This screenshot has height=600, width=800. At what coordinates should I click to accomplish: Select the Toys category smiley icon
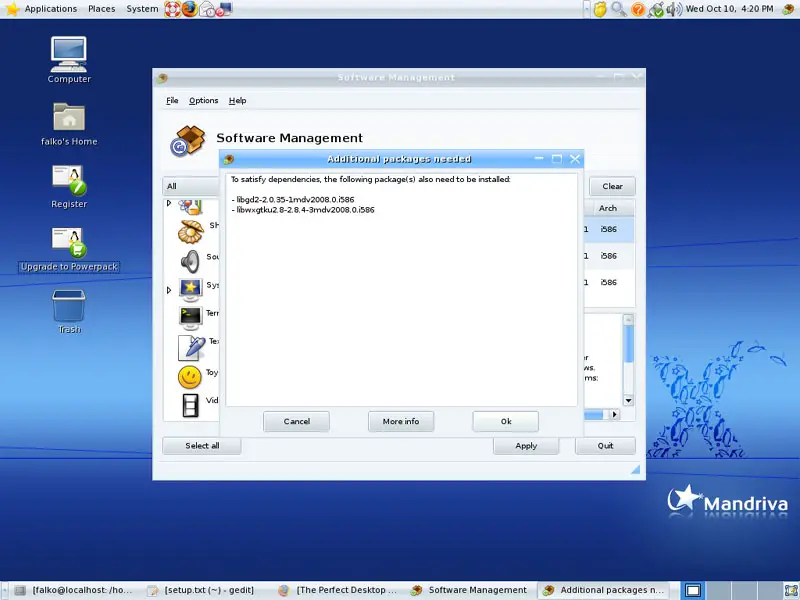tap(190, 377)
